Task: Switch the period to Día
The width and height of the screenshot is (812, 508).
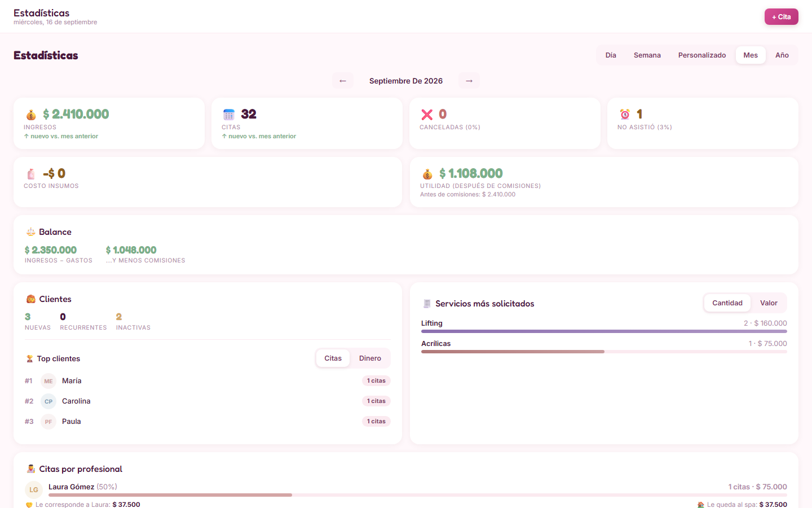Action: pyautogui.click(x=611, y=55)
